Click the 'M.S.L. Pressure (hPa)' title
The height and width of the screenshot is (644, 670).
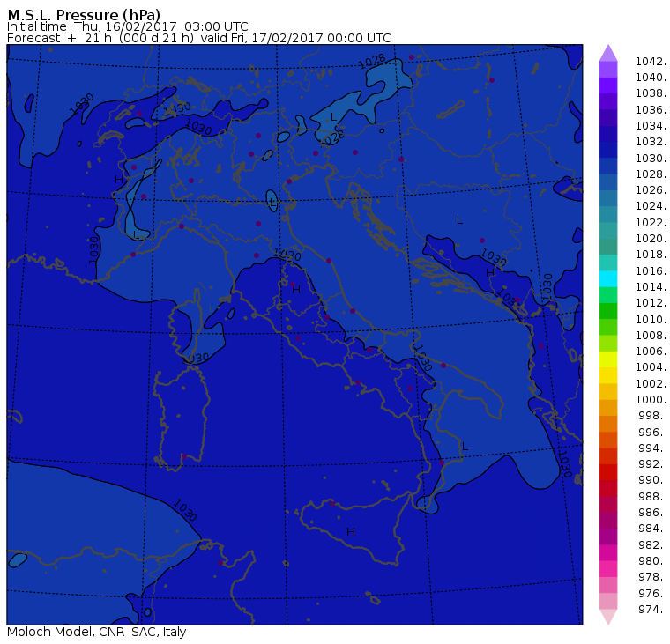pos(84,14)
